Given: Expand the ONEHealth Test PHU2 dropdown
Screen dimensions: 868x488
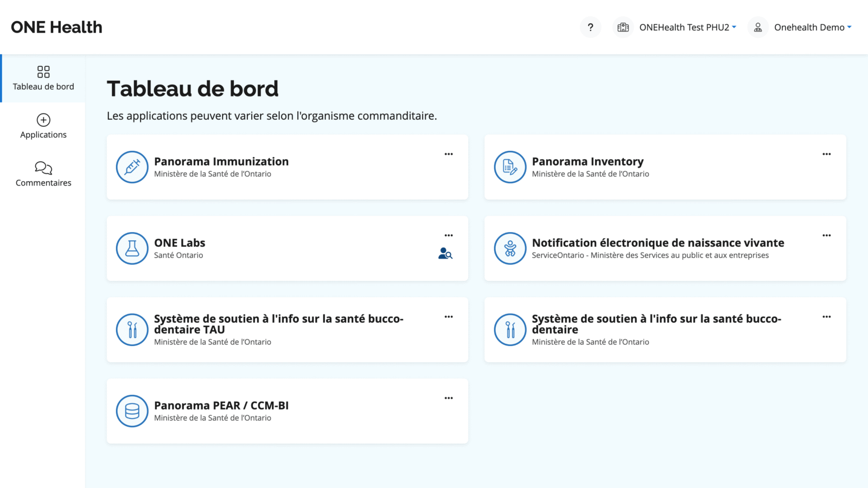Looking at the screenshot, I should 688,27.
